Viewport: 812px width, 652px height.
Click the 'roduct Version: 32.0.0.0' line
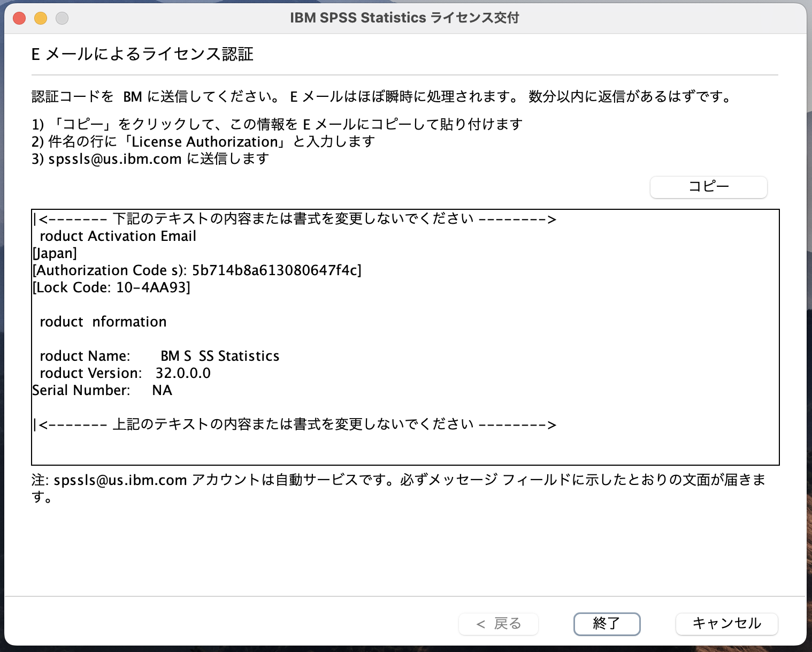click(125, 373)
